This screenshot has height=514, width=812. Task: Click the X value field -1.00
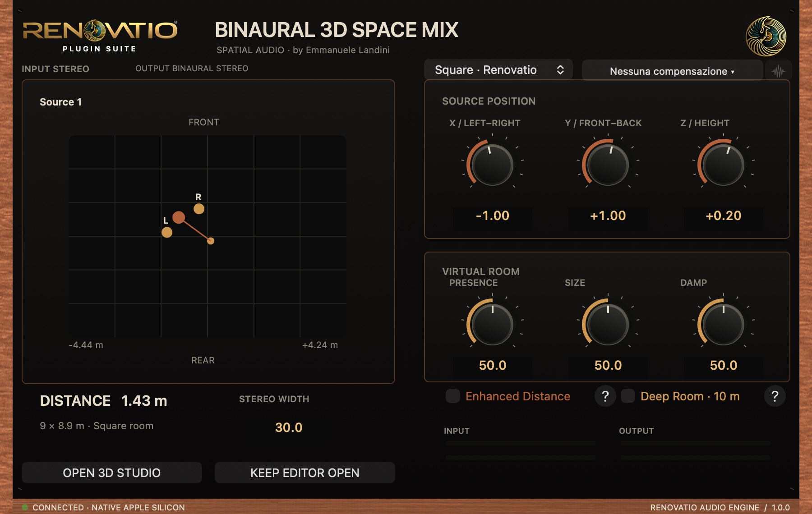pyautogui.click(x=493, y=216)
